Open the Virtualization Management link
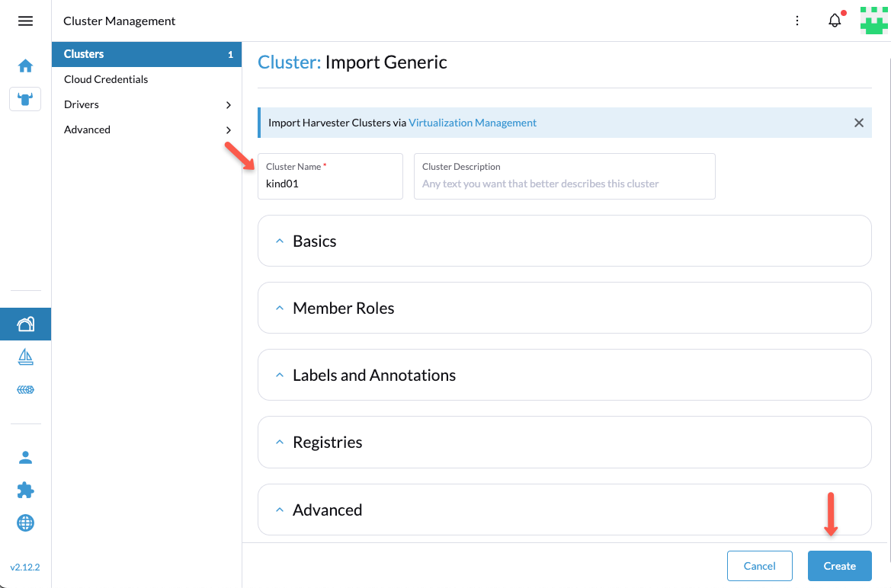This screenshot has width=891, height=588. (473, 123)
